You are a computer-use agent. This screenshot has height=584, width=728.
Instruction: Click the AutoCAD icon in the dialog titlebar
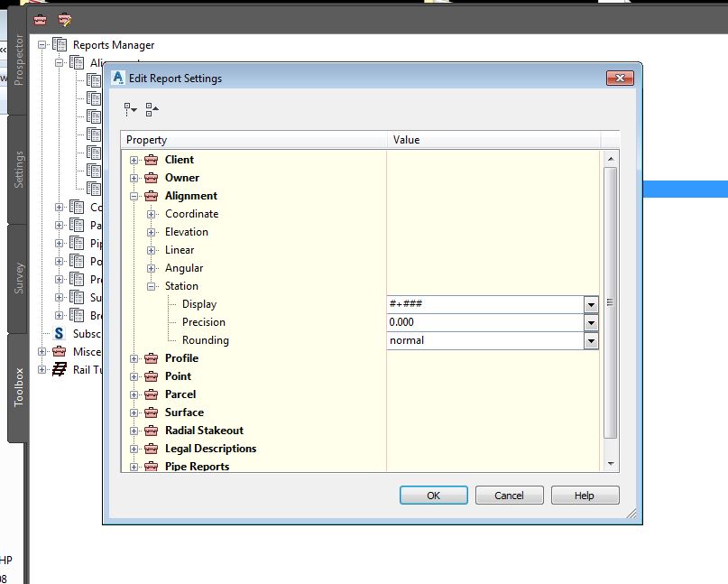[116, 78]
